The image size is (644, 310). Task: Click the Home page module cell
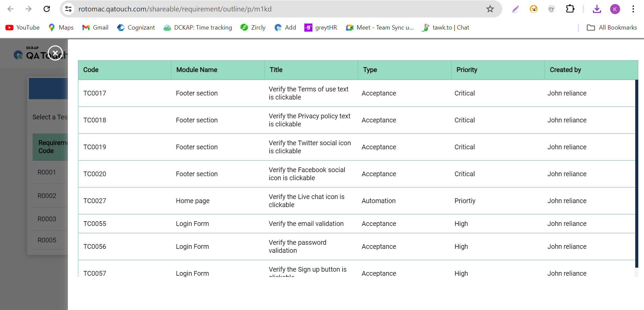pos(192,201)
